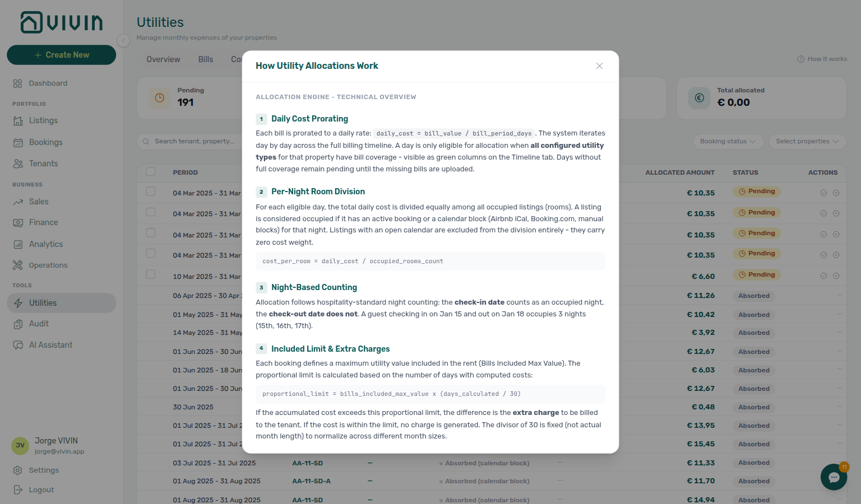Sort by ALLOCATED AMOUNT column header

[680, 173]
